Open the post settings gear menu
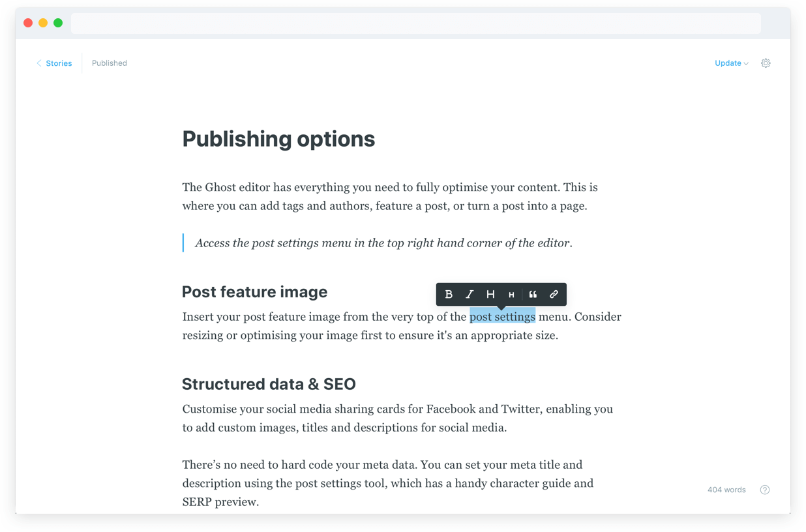The height and width of the screenshot is (532, 806). (x=766, y=63)
